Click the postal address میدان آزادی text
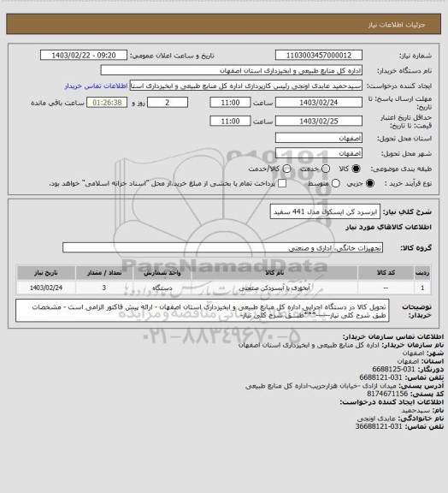The image size is (448, 493). point(321,385)
